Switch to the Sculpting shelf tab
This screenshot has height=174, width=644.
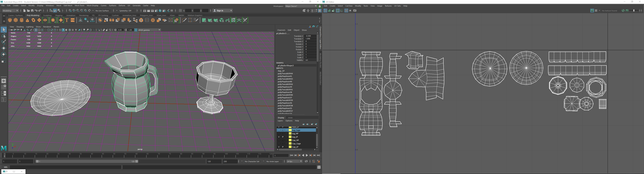pos(47,15)
